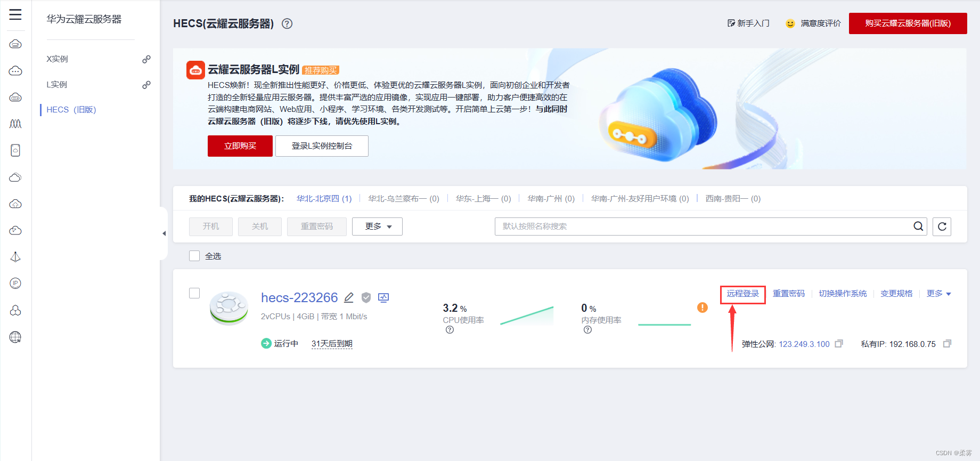
Task: Click the toolbar 重置密码 button
Action: [x=317, y=227]
